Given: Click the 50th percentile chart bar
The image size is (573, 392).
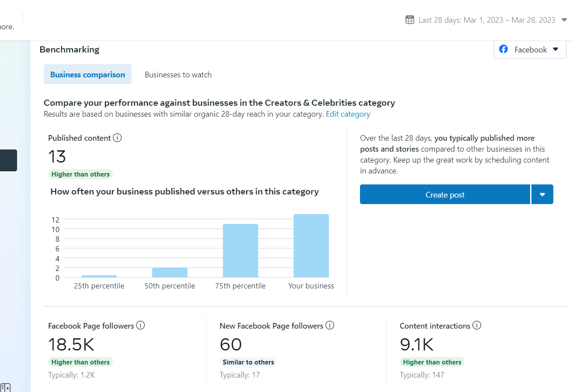Looking at the screenshot, I should (x=170, y=273).
